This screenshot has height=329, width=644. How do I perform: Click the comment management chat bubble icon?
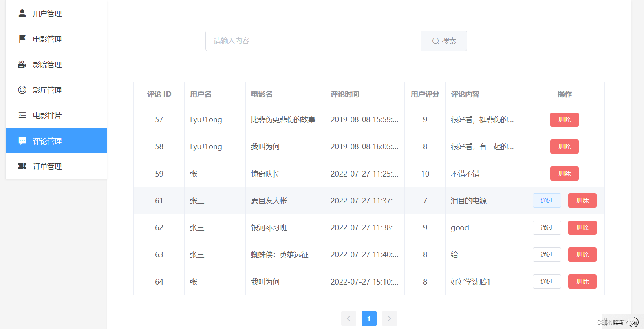[22, 141]
